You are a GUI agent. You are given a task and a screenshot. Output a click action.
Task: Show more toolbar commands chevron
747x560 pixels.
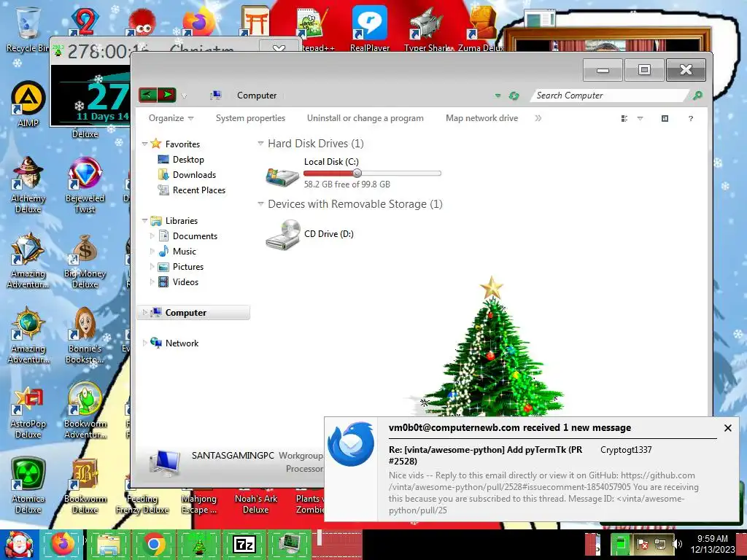pos(538,118)
